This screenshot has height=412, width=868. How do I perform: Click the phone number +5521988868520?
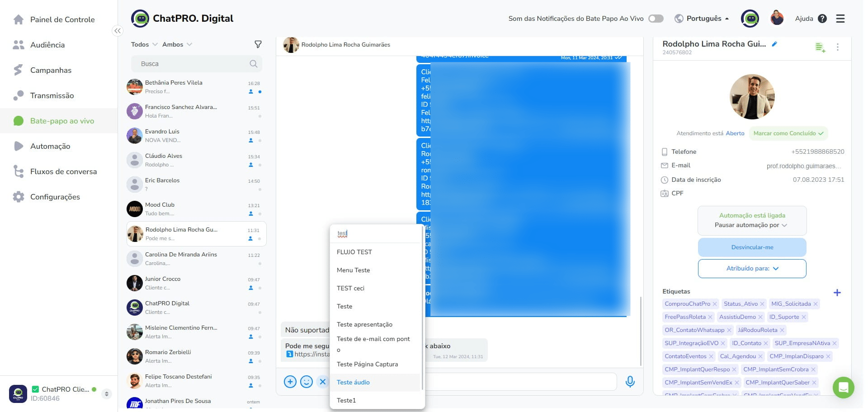coord(818,152)
